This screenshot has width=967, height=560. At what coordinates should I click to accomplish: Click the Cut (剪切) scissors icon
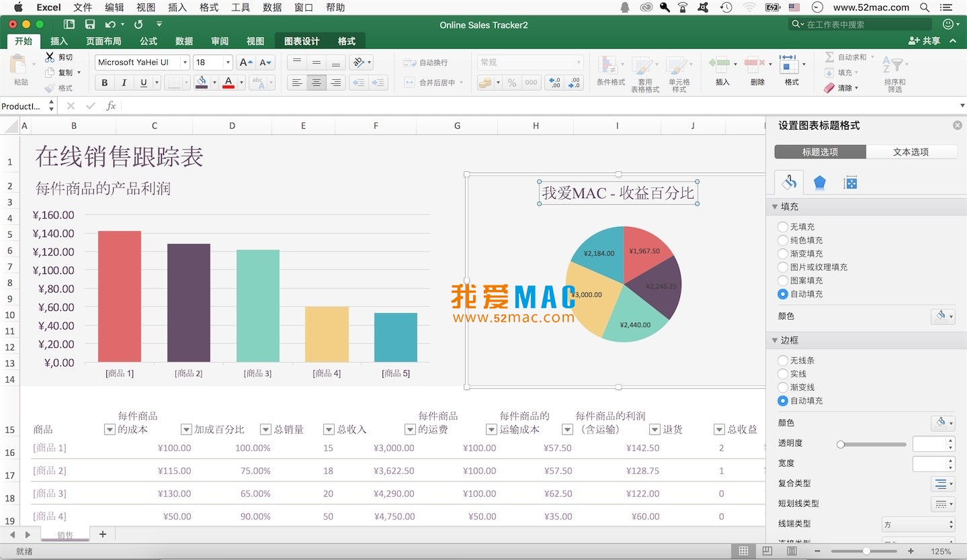[50, 57]
